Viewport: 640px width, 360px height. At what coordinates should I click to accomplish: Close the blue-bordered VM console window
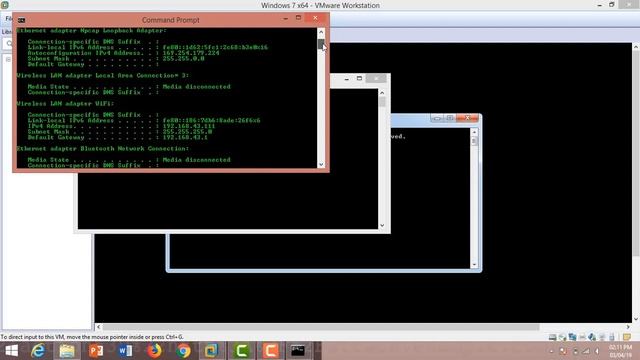pyautogui.click(x=467, y=118)
